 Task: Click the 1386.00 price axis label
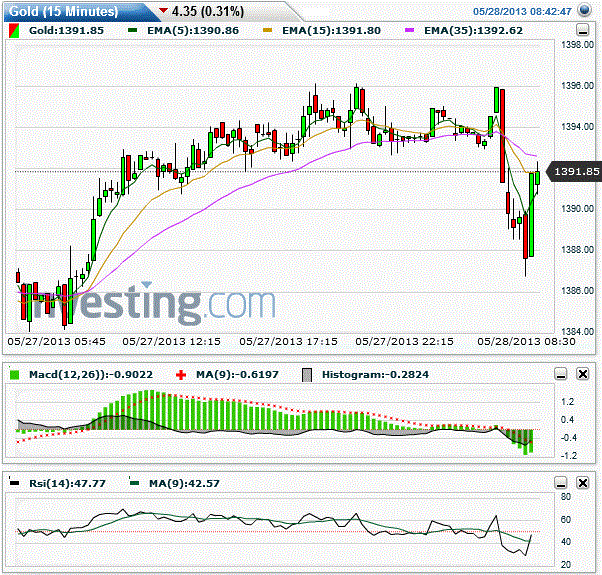coord(577,291)
